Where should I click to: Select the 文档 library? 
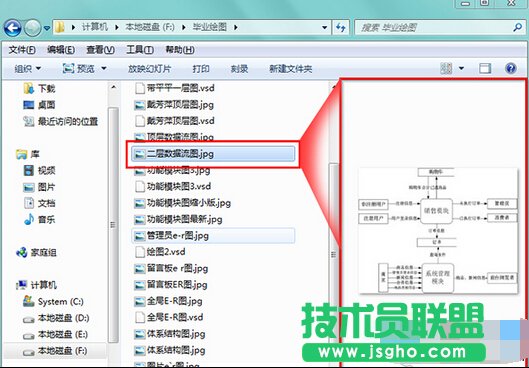pyautogui.click(x=39, y=203)
